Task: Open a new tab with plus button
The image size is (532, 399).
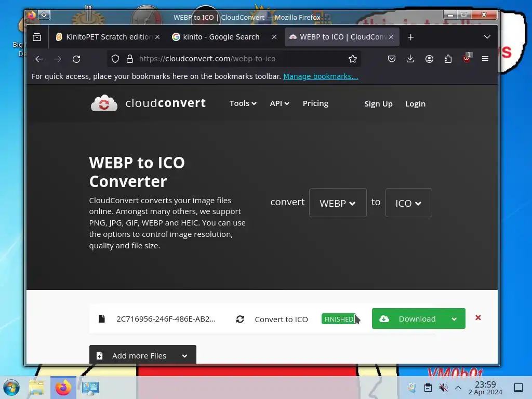Action: point(410,37)
